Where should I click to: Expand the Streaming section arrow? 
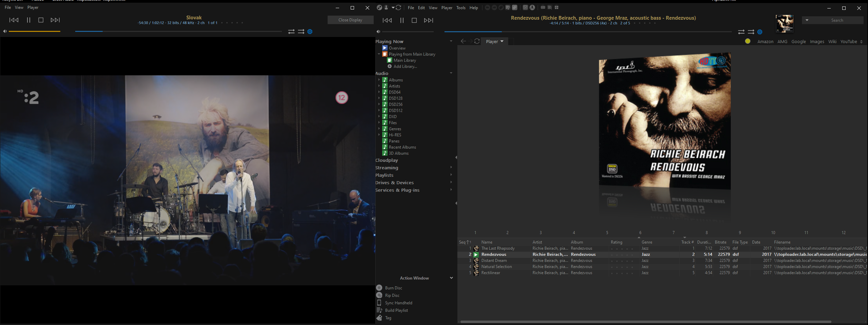click(x=451, y=167)
